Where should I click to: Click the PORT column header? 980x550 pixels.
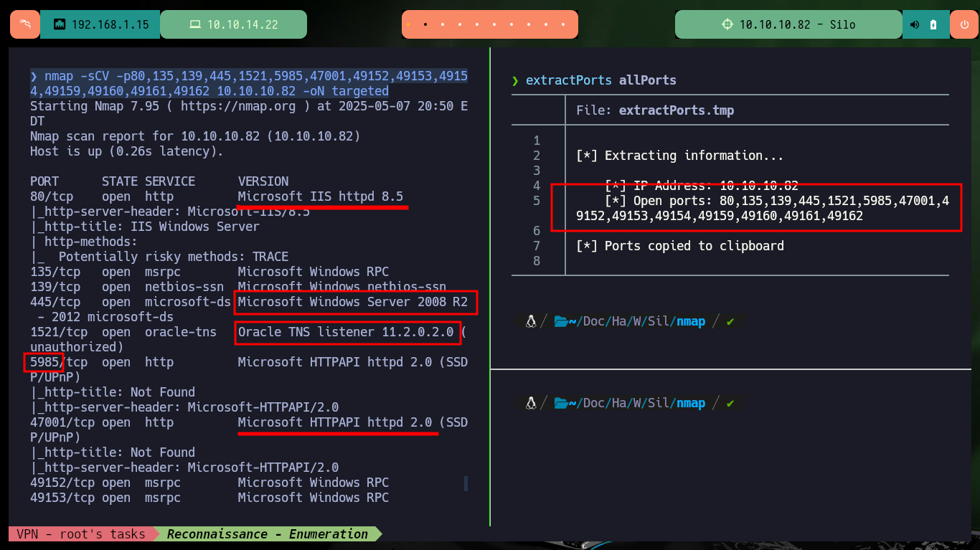pyautogui.click(x=44, y=181)
